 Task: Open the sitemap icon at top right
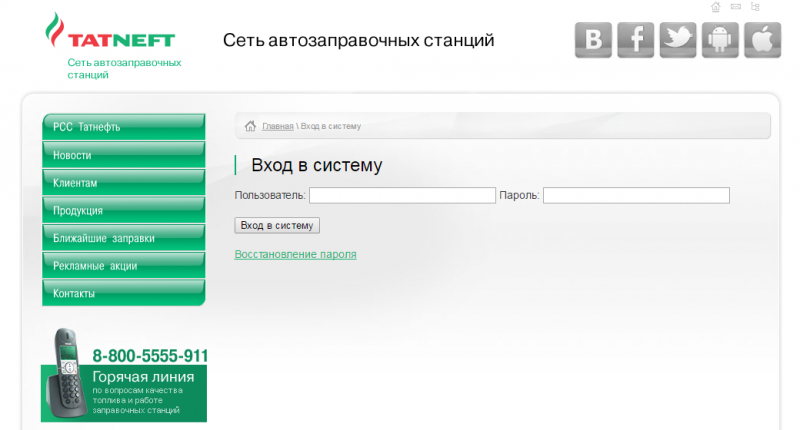coord(755,7)
